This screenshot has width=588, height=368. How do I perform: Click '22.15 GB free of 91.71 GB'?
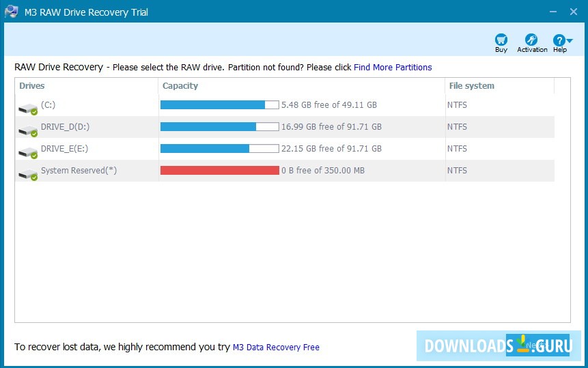tap(331, 148)
